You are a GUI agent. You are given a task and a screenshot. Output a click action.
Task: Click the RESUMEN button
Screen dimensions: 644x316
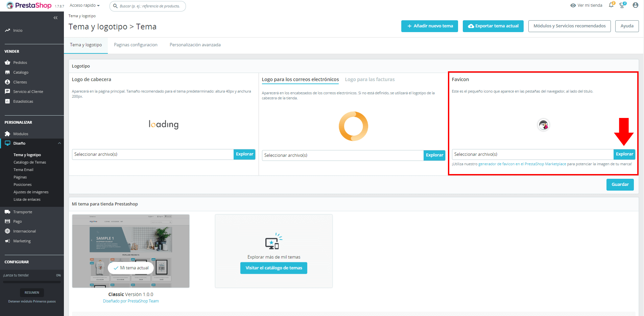click(x=32, y=293)
